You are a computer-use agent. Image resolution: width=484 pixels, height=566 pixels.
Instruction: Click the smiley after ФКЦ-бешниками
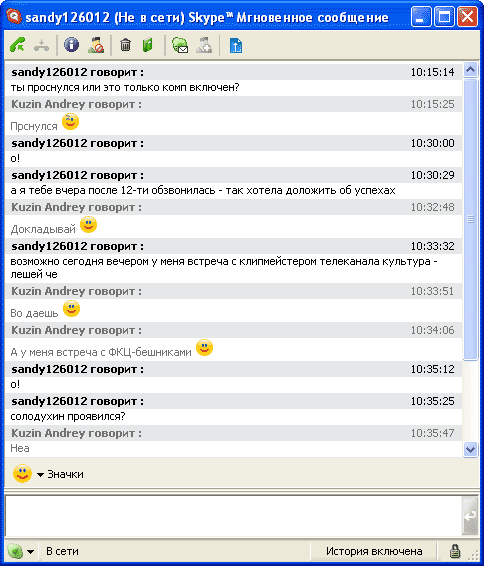205,348
